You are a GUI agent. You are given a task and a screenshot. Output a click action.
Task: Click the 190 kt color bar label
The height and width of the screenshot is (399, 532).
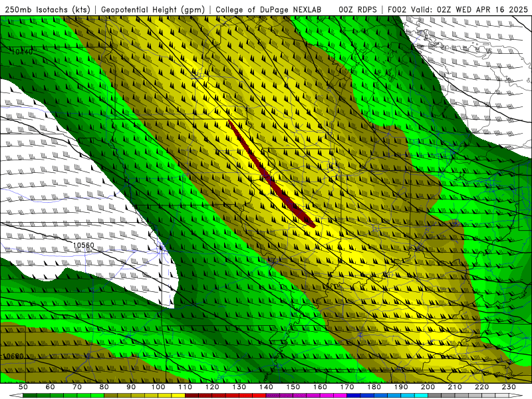pyautogui.click(x=401, y=387)
